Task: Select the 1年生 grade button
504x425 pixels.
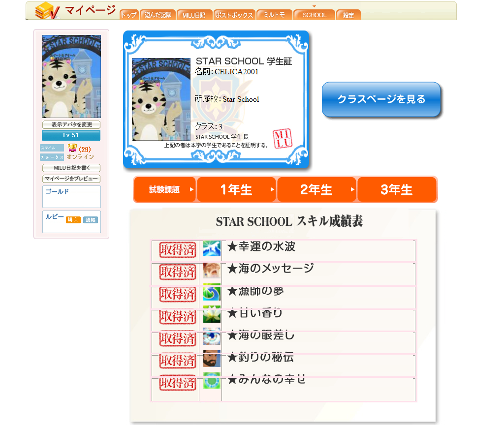Action: pyautogui.click(x=236, y=189)
